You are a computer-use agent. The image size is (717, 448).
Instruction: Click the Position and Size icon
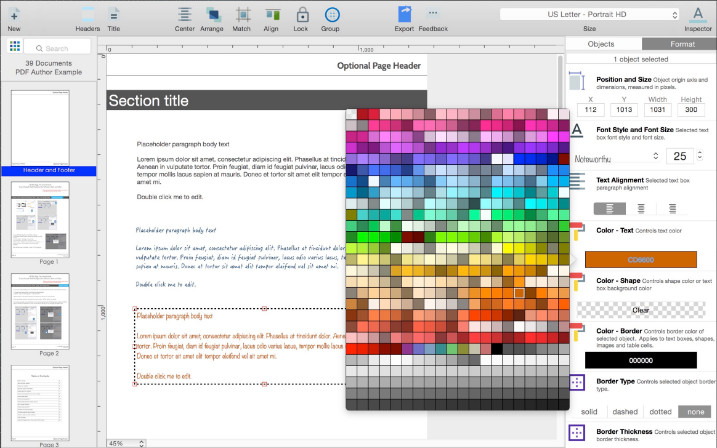point(577,81)
